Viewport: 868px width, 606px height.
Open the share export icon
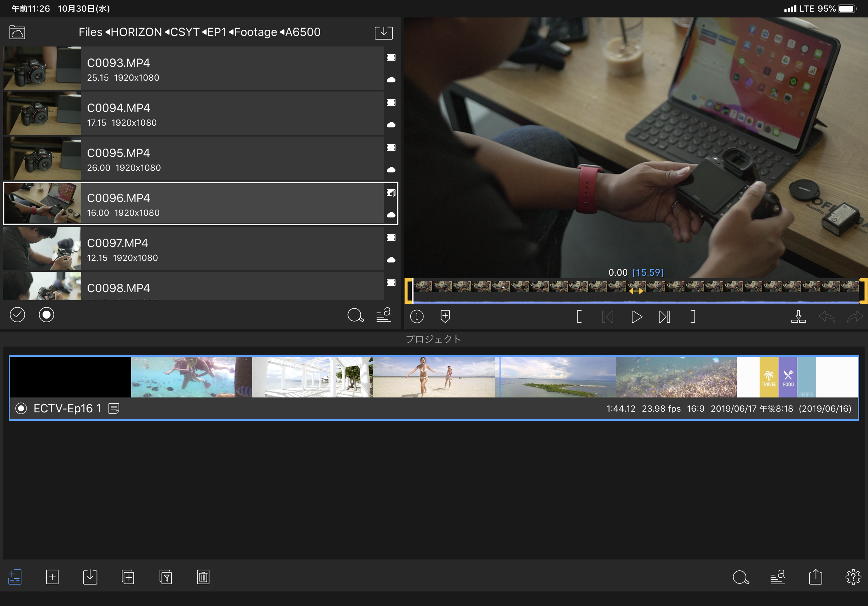(815, 577)
